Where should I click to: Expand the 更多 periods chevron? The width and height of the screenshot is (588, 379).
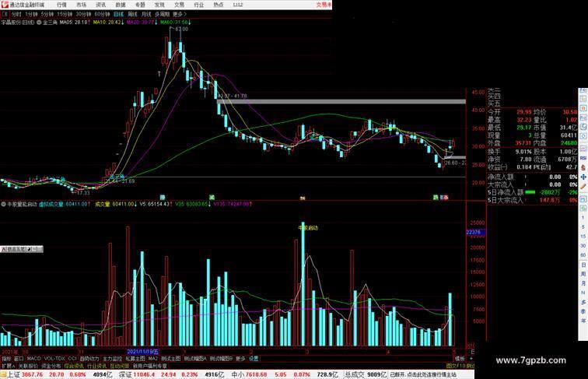pyautogui.click(x=180, y=14)
